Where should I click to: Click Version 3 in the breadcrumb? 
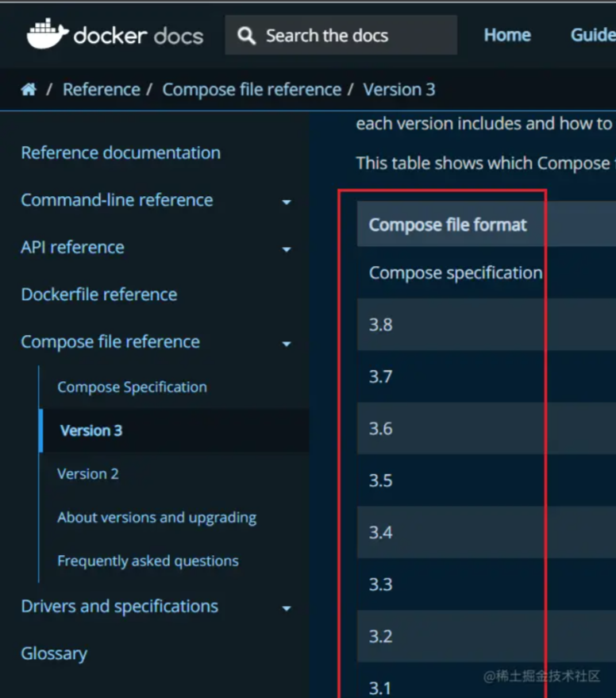pos(399,90)
